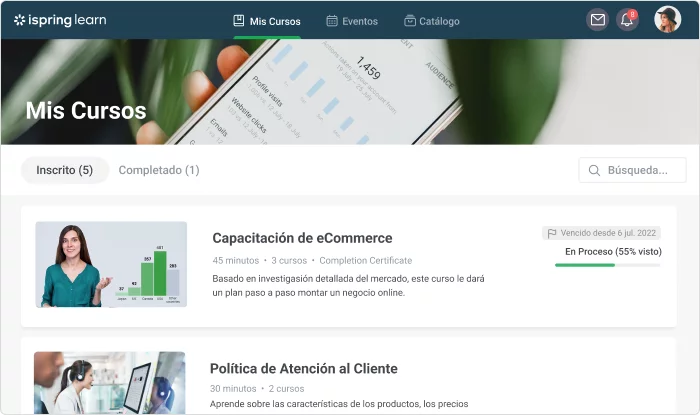This screenshot has height=415, width=700.
Task: Click the Mis Cursos book icon
Action: pyautogui.click(x=238, y=20)
